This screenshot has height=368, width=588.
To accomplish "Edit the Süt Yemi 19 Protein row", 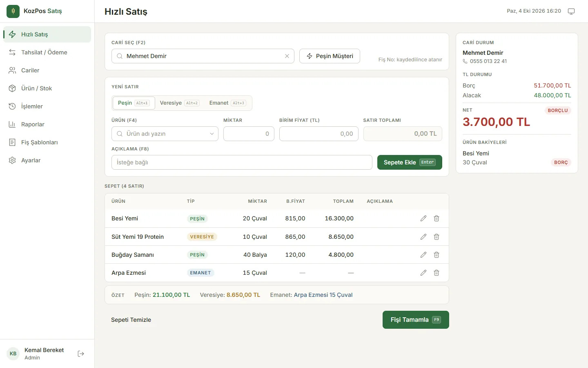I will tap(423, 237).
